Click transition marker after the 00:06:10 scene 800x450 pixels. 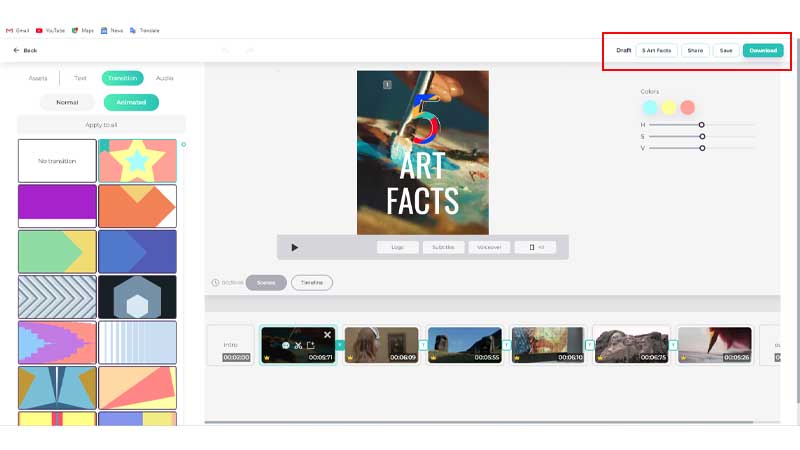click(x=589, y=345)
